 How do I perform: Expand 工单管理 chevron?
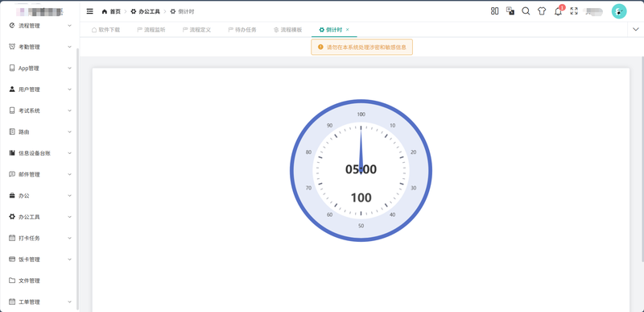[x=69, y=302]
